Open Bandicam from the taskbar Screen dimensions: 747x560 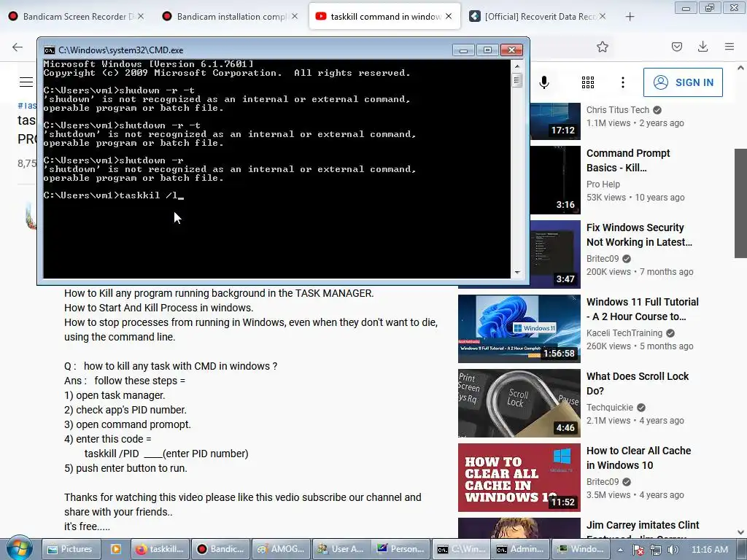[221, 549]
